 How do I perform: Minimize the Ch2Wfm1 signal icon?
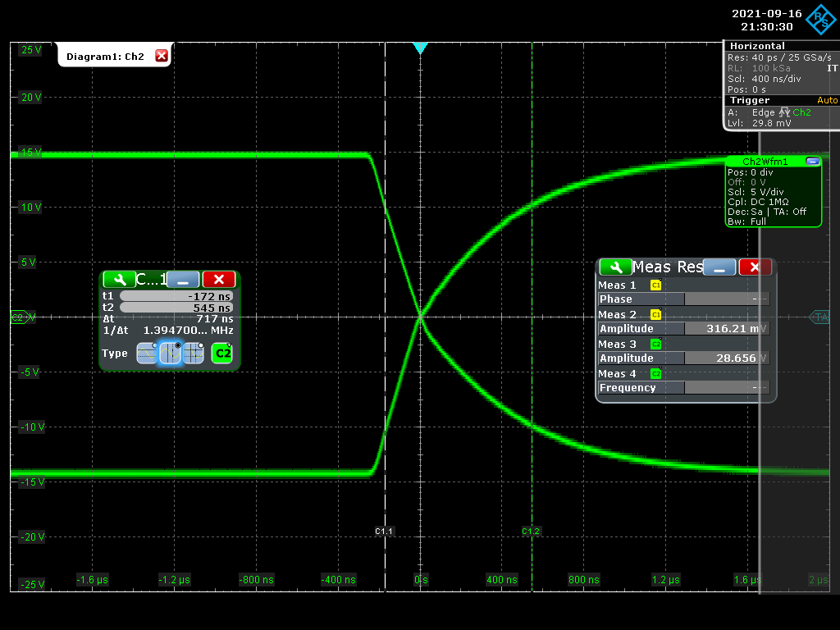pos(812,162)
